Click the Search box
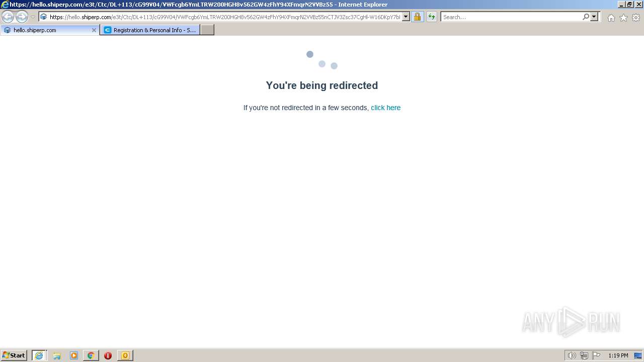The image size is (644, 362). click(511, 17)
